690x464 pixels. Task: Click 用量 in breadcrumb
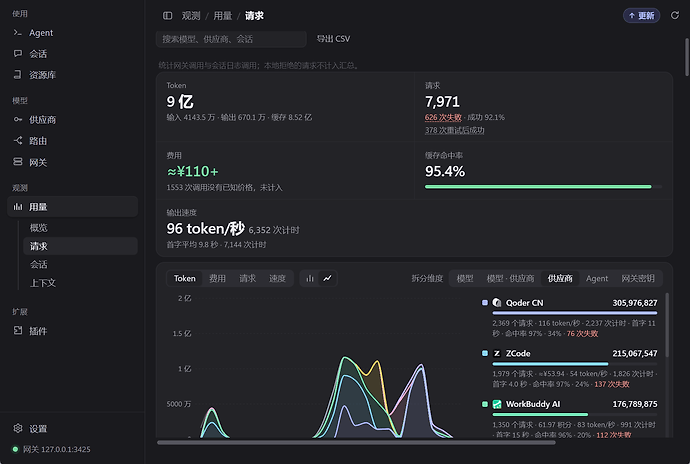click(223, 16)
